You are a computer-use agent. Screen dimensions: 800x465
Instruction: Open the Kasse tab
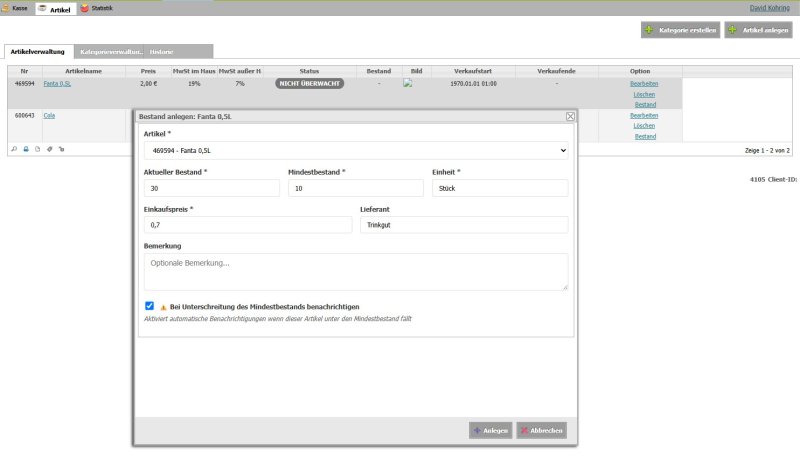coord(15,8)
